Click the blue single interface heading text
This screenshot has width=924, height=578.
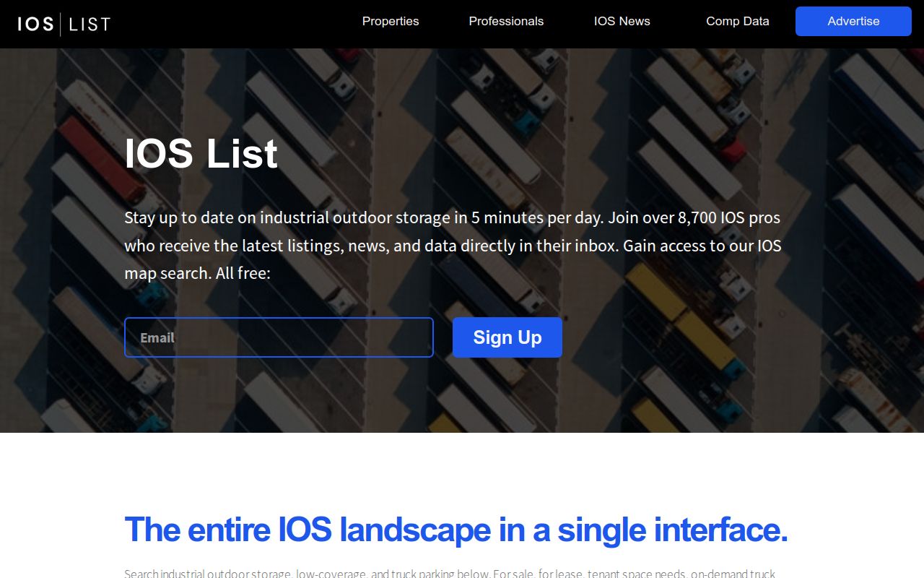[x=456, y=530]
